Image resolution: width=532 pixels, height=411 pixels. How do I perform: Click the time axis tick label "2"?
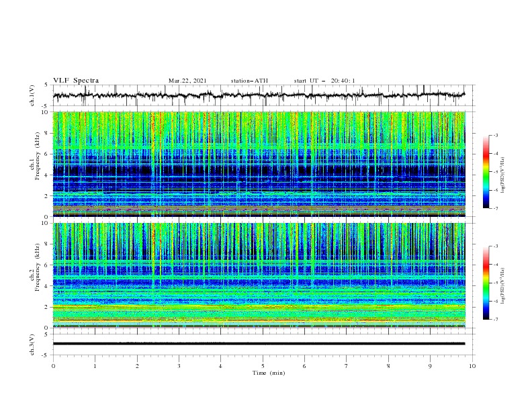tap(137, 366)
